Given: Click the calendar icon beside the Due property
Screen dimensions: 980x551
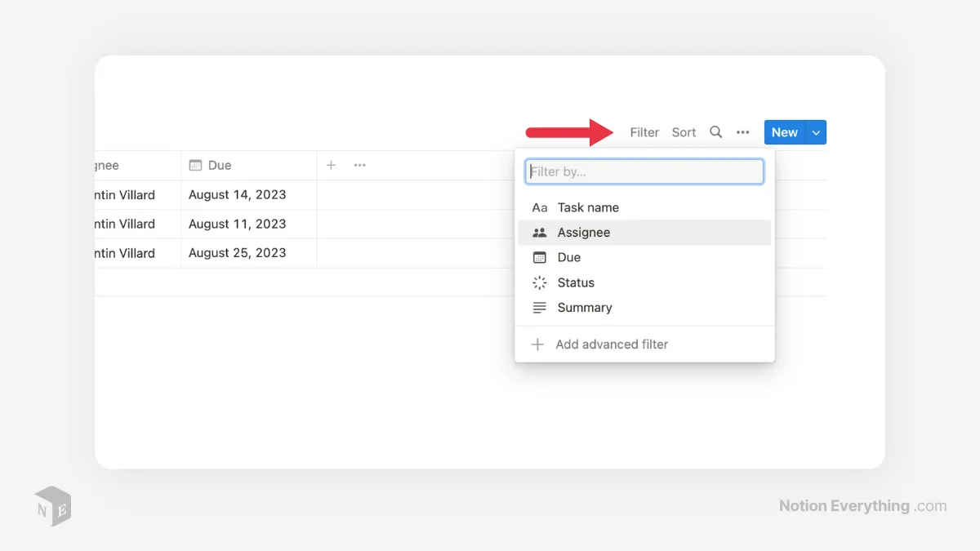Looking at the screenshot, I should point(539,257).
